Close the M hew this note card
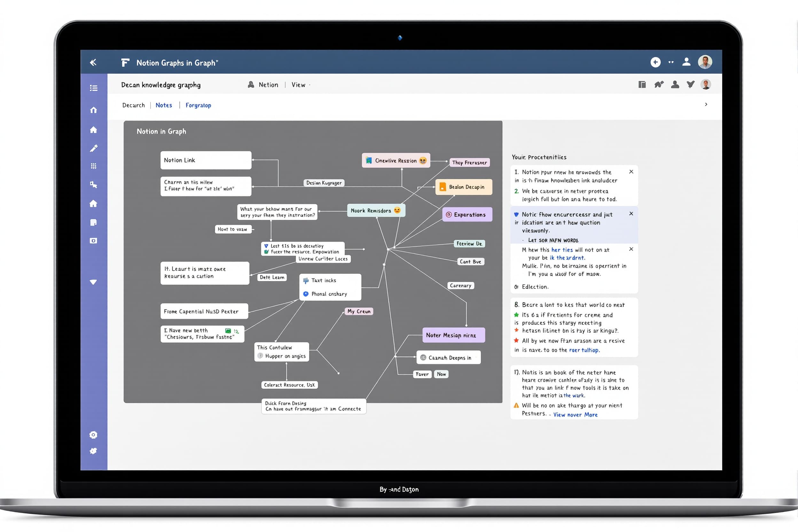The height and width of the screenshot is (532, 798). [631, 249]
